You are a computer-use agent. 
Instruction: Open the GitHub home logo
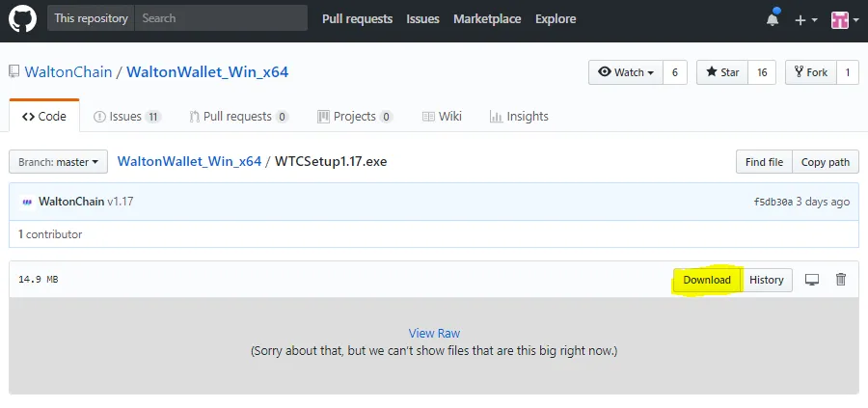tap(22, 18)
